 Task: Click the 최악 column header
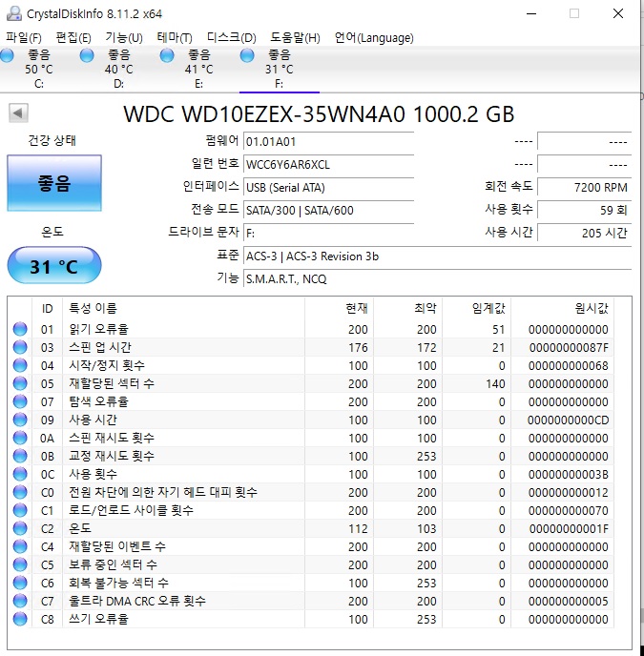click(407, 309)
